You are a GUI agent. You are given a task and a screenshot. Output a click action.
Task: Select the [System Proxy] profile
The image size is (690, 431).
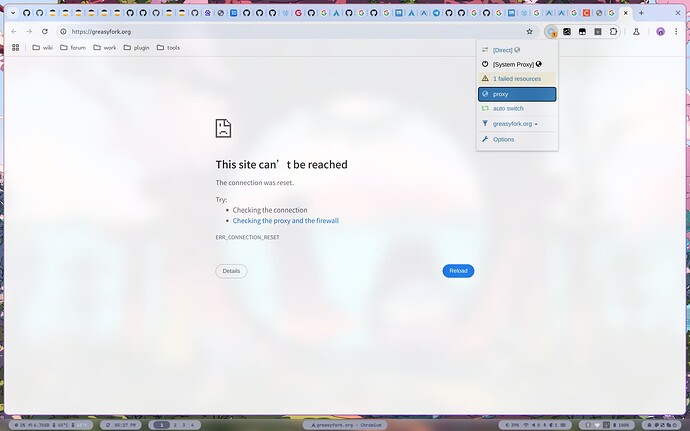517,64
